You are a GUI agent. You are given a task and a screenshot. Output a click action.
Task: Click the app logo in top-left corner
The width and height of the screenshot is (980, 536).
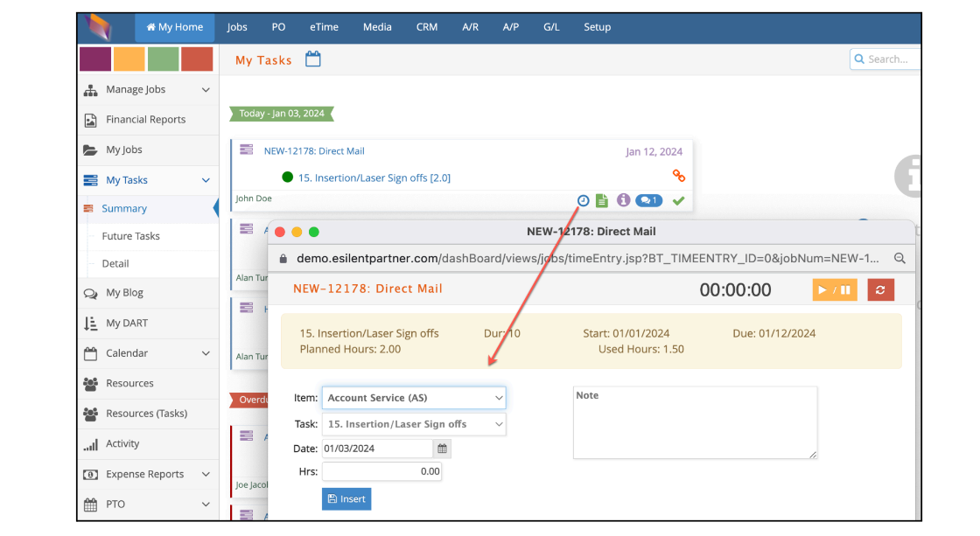[100, 27]
